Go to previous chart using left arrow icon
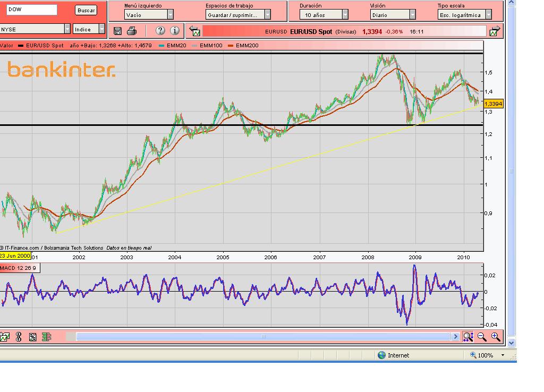 coord(194,31)
